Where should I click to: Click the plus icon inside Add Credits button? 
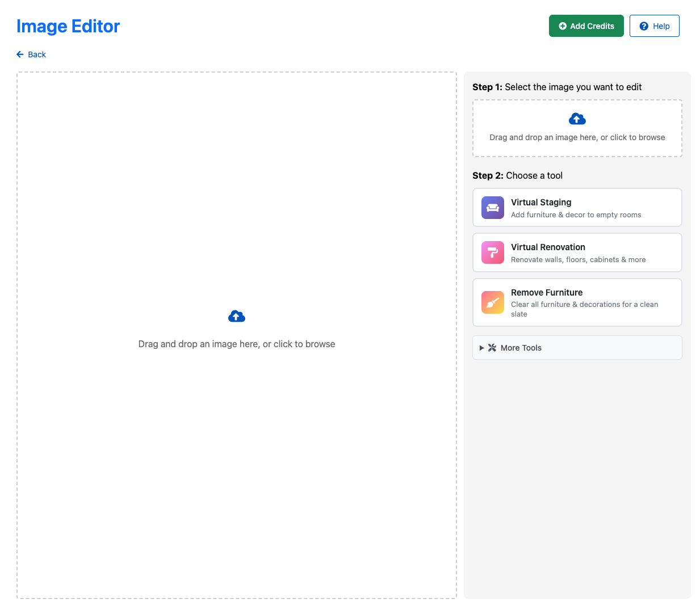[563, 26]
